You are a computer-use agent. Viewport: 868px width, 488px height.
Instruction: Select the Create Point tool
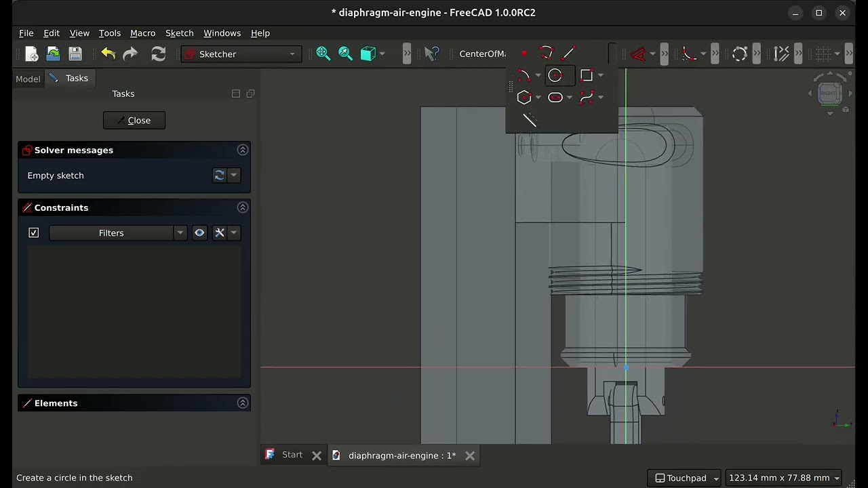tap(524, 54)
